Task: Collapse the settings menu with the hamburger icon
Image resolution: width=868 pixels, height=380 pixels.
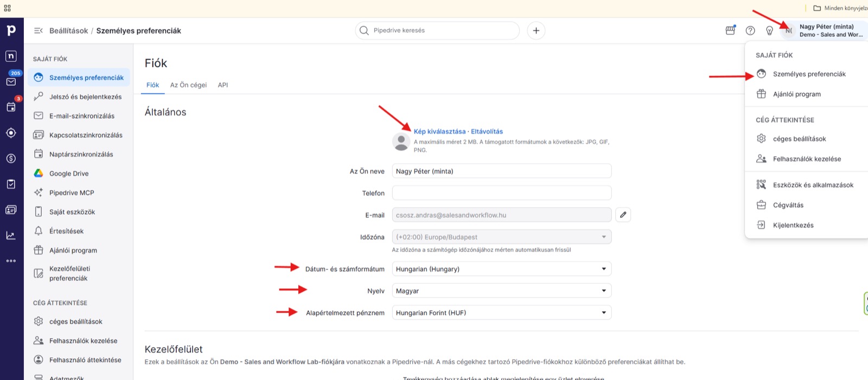Action: point(39,31)
